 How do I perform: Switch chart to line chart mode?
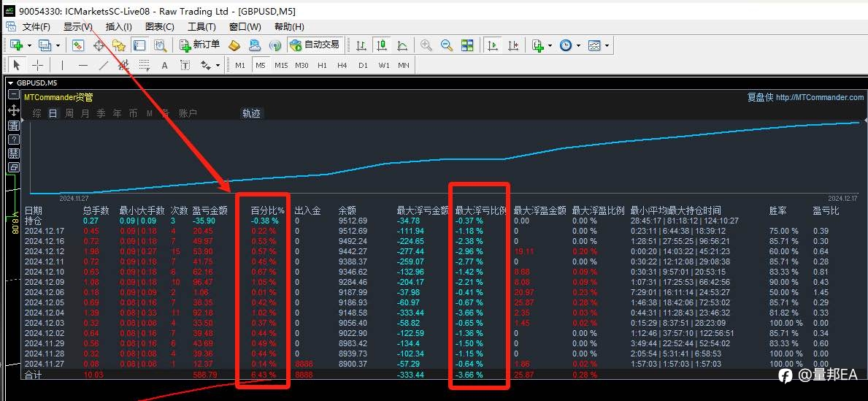point(402,45)
